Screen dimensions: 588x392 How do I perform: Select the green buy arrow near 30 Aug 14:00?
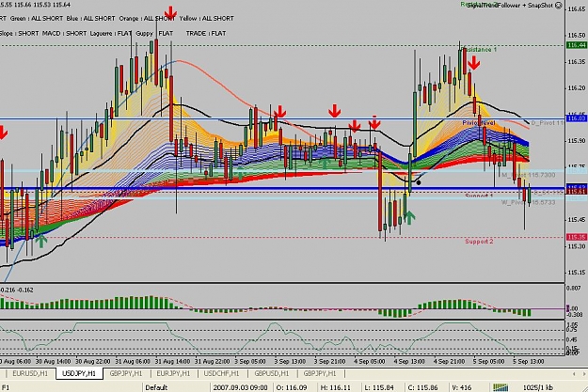point(41,241)
